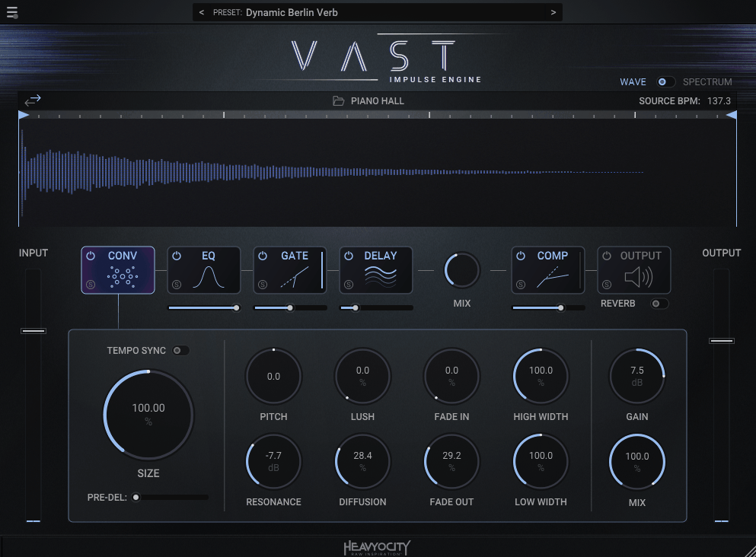Click the FADE IN knob
The height and width of the screenshot is (557, 756).
[451, 377]
